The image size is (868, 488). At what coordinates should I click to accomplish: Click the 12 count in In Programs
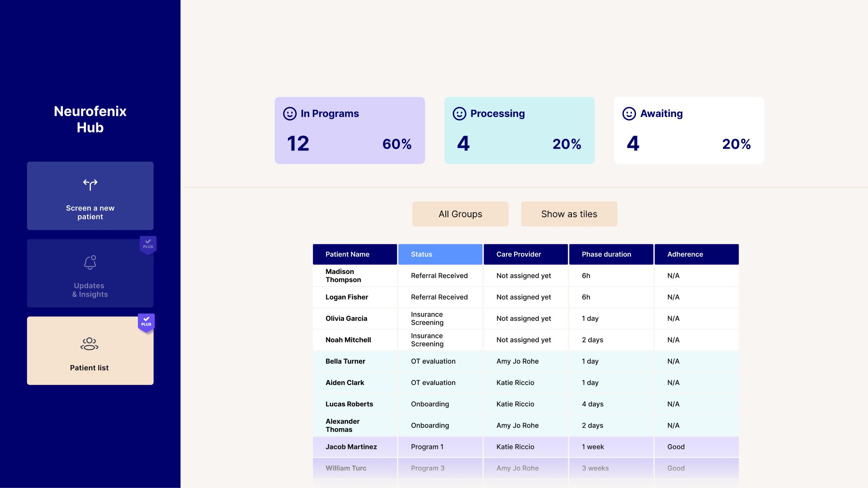(x=298, y=144)
